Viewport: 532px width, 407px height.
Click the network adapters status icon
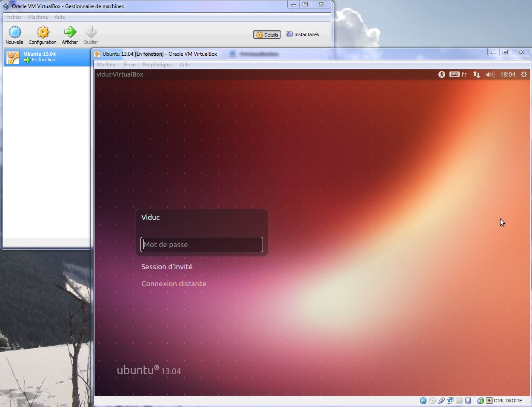450,401
